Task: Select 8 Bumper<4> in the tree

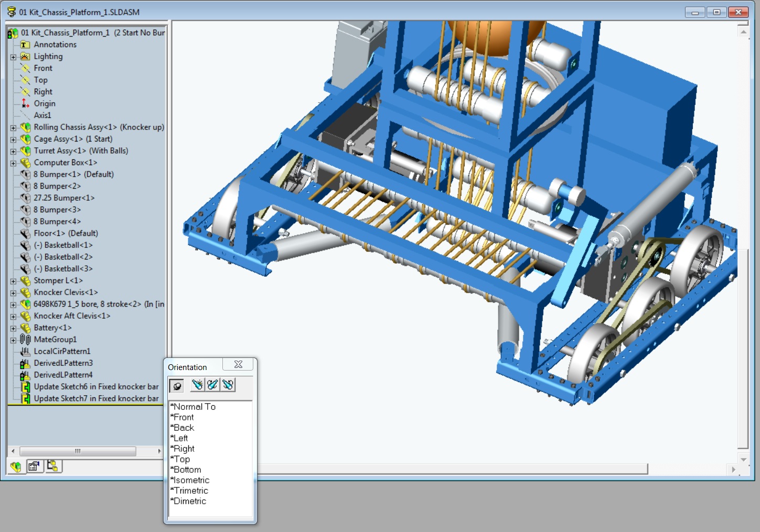Action: [x=57, y=222]
